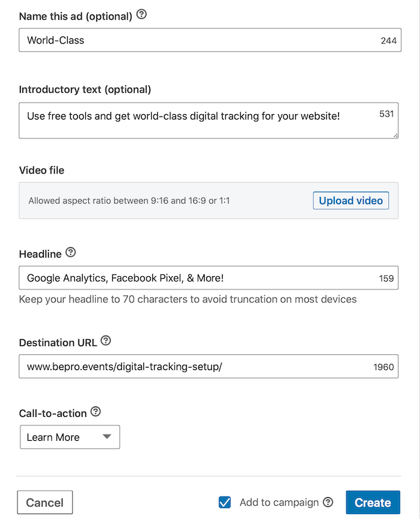Viewport: 420px width, 531px height.
Task: Click the Upload video button
Action: coord(350,201)
